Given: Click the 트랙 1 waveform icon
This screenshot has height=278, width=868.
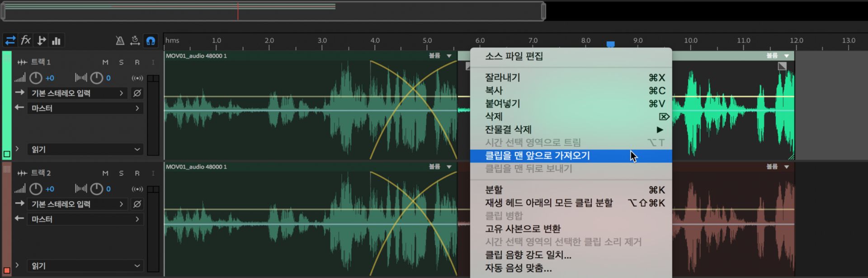Looking at the screenshot, I should point(22,62).
